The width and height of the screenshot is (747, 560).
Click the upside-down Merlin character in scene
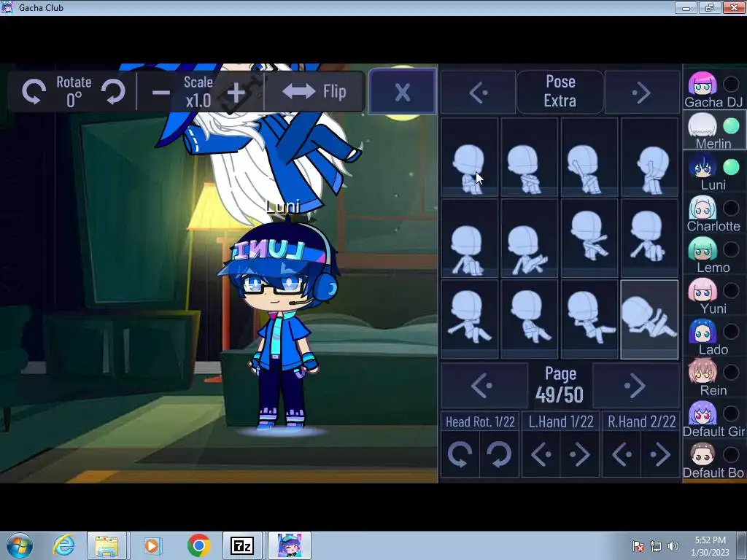pyautogui.click(x=267, y=147)
